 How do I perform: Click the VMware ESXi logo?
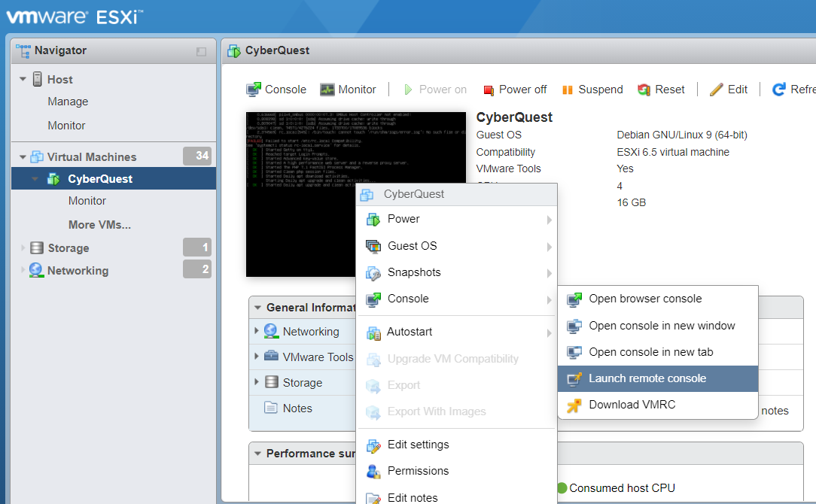coord(75,17)
